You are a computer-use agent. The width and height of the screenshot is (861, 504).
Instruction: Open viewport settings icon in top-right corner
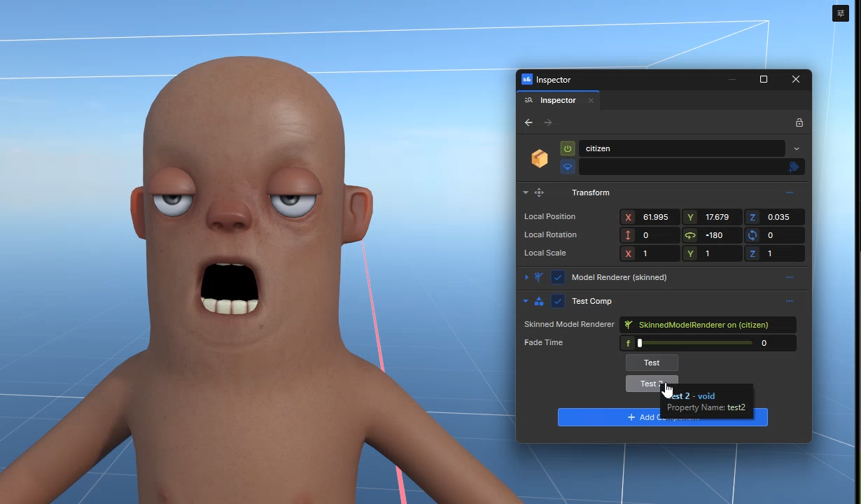[x=841, y=13]
